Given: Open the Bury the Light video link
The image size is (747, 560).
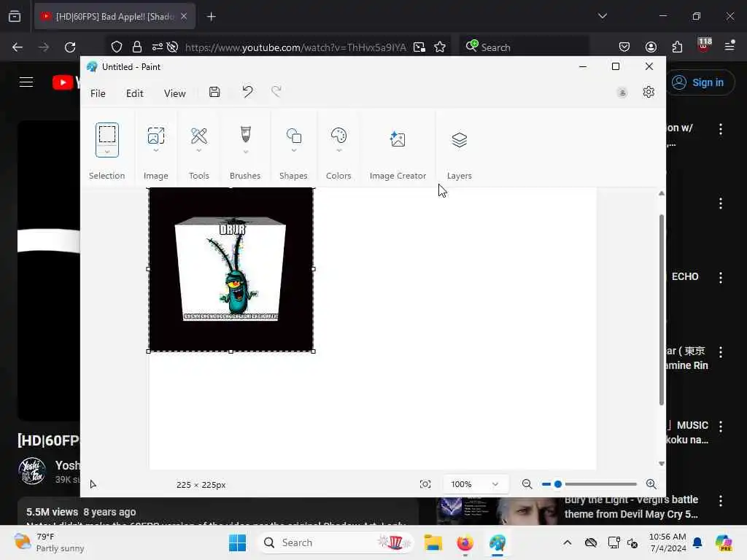Looking at the screenshot, I should click(x=631, y=507).
